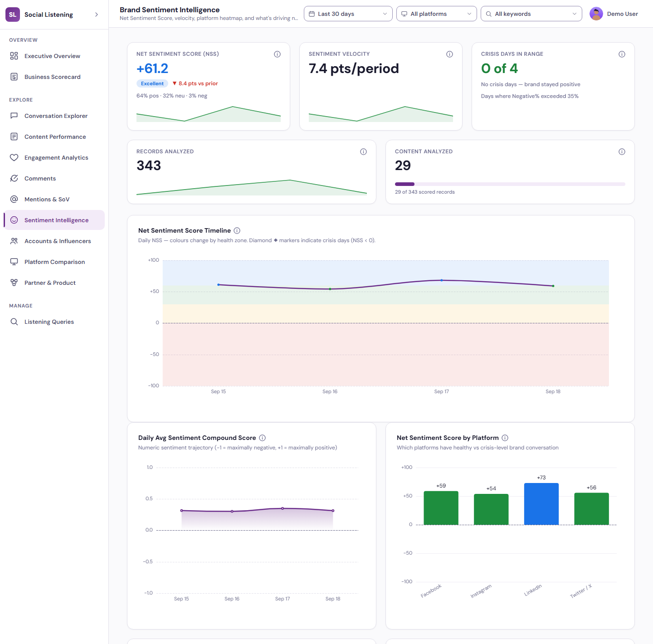
Task: Show info for Content Analyzed card
Action: click(622, 152)
